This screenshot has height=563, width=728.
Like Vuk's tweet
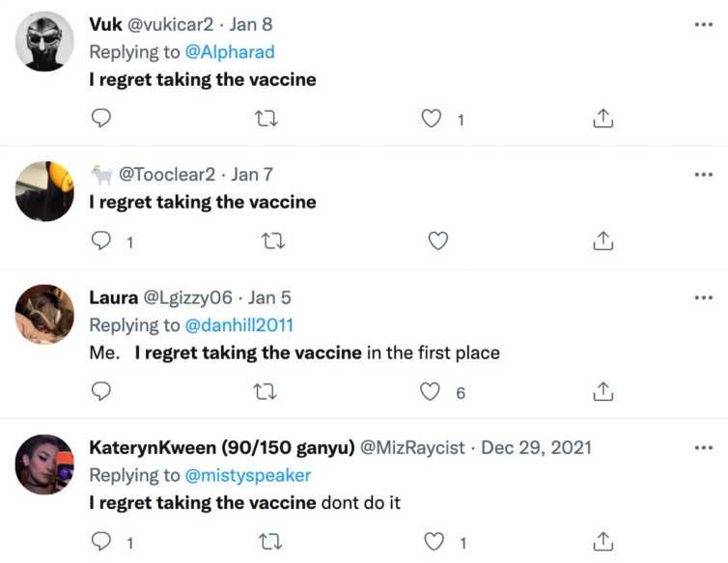coord(434,119)
